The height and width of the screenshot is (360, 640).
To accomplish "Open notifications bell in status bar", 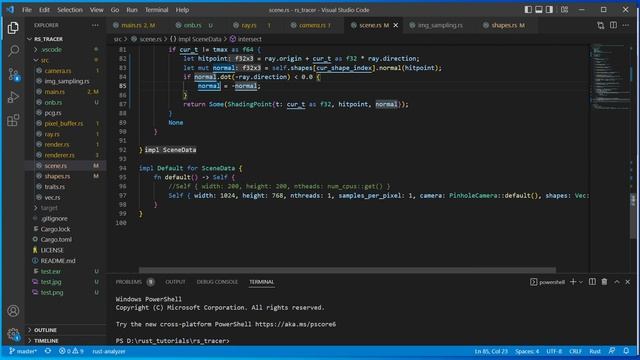I will tap(626, 351).
